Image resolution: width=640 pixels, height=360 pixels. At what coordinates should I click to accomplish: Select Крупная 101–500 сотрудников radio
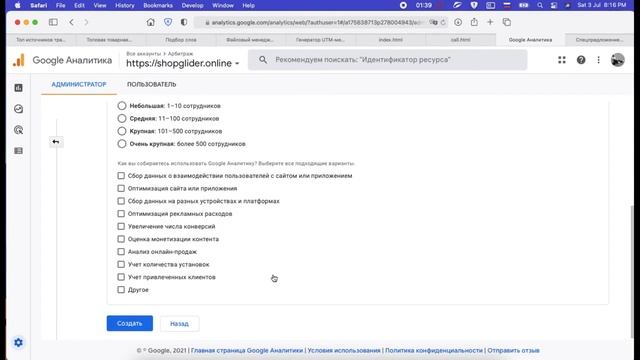coord(122,131)
